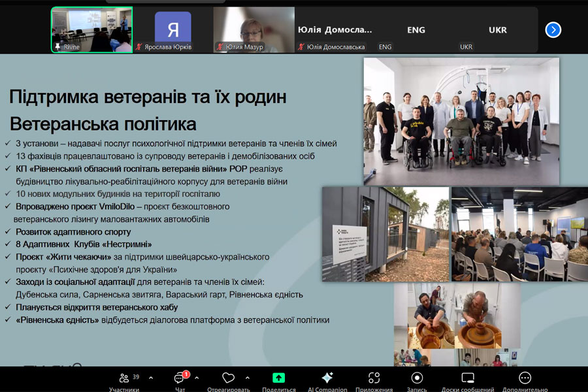
Task: Select the UKR interpreter tile
Action: point(497,30)
